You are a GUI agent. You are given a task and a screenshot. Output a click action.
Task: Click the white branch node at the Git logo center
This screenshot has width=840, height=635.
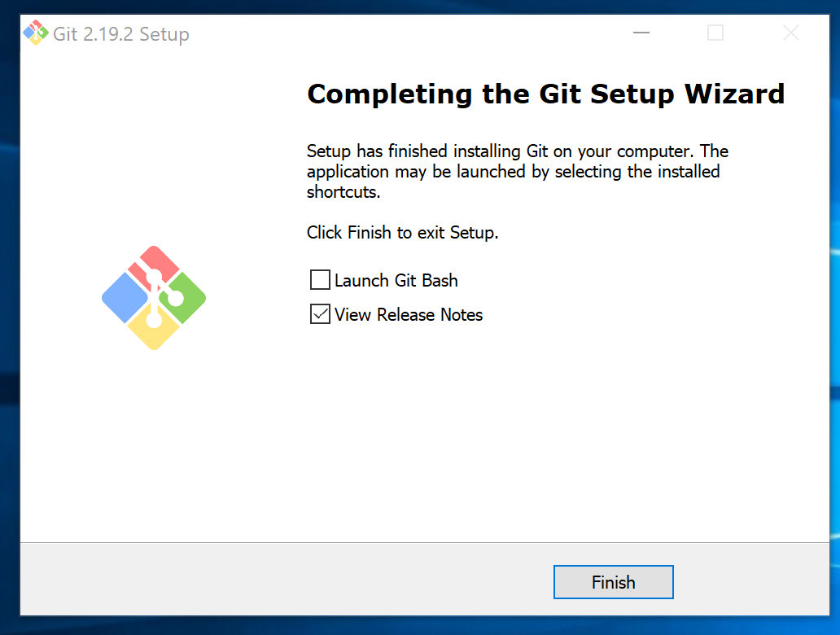(x=154, y=278)
